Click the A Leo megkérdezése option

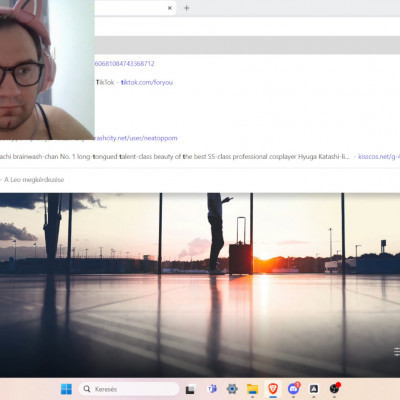coord(34,180)
